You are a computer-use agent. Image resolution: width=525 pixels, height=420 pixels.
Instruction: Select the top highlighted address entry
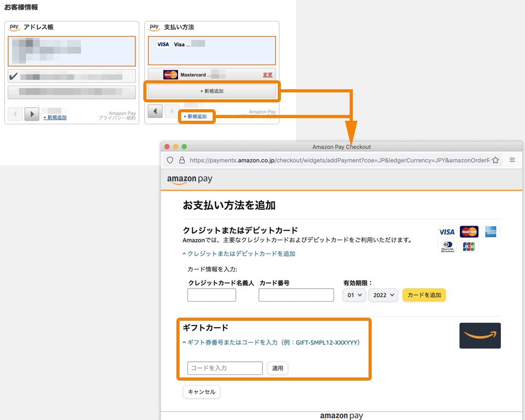point(71,51)
